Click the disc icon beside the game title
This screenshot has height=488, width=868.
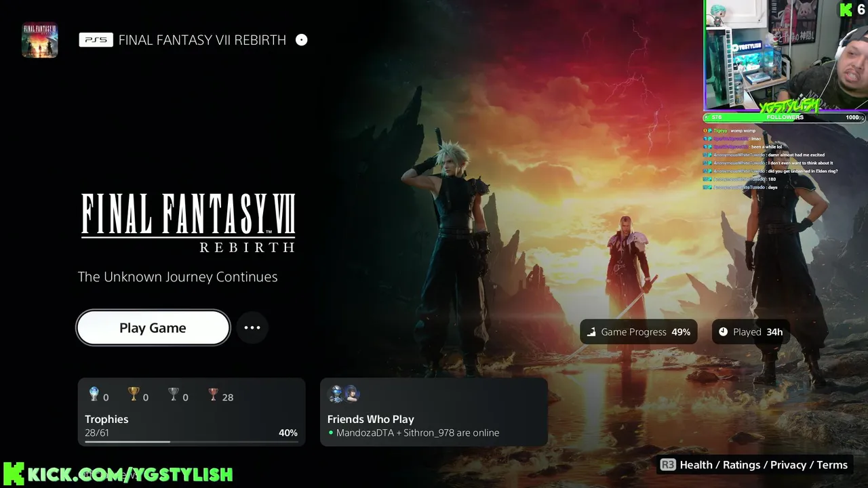[x=302, y=40]
